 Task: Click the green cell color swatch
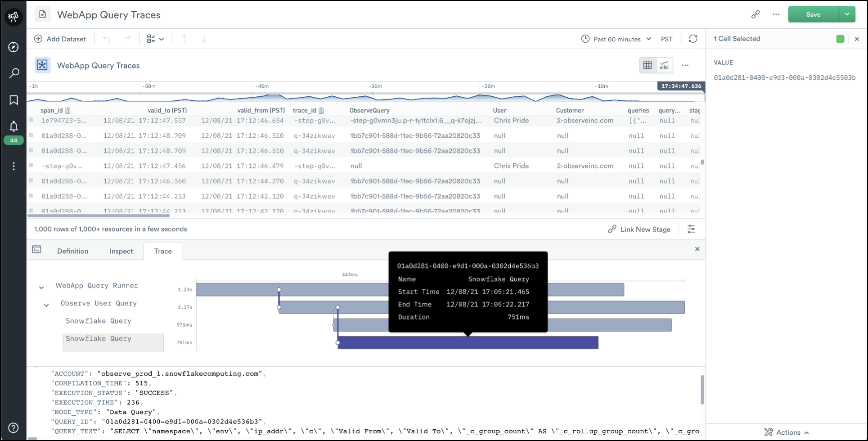click(x=840, y=39)
